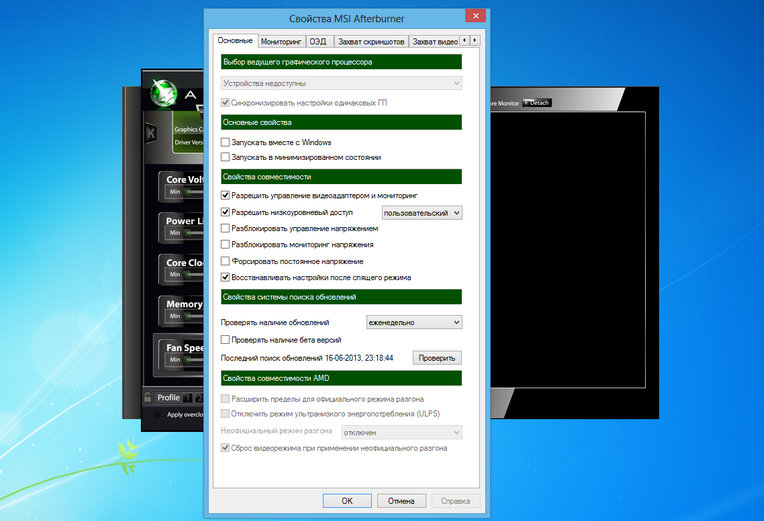Click the Graphics Card info line

pos(189,129)
